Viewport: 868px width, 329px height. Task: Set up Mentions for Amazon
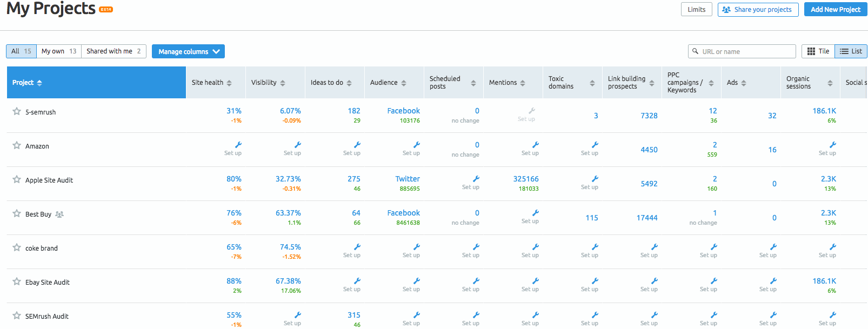point(531,149)
